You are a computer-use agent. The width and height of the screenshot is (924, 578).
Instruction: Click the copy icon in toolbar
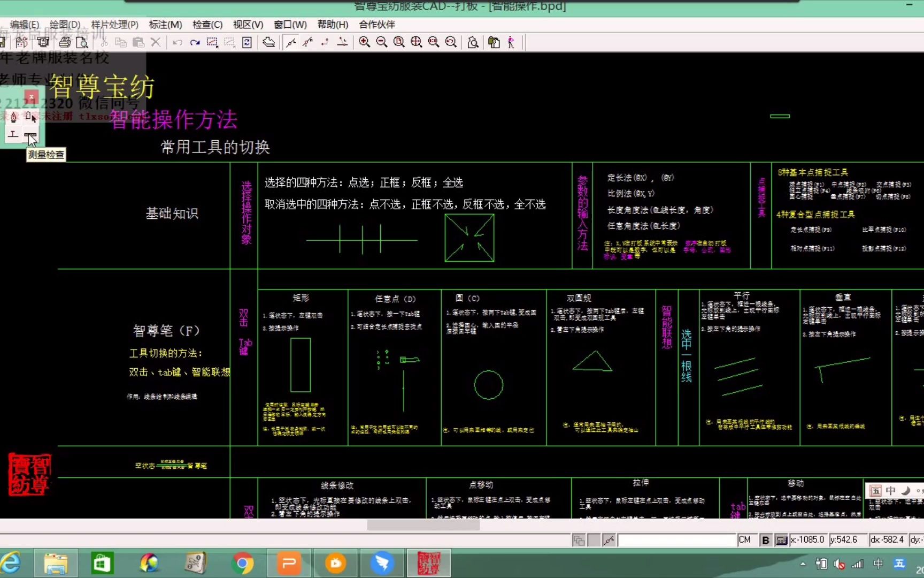pyautogui.click(x=121, y=42)
